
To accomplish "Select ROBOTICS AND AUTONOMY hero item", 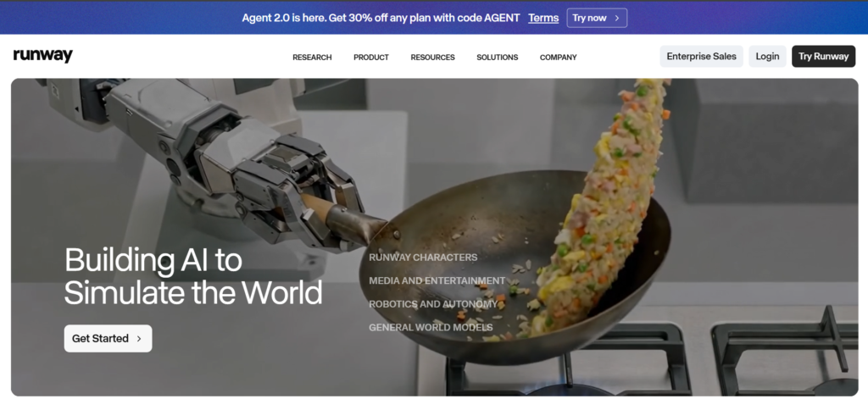I will pos(433,304).
